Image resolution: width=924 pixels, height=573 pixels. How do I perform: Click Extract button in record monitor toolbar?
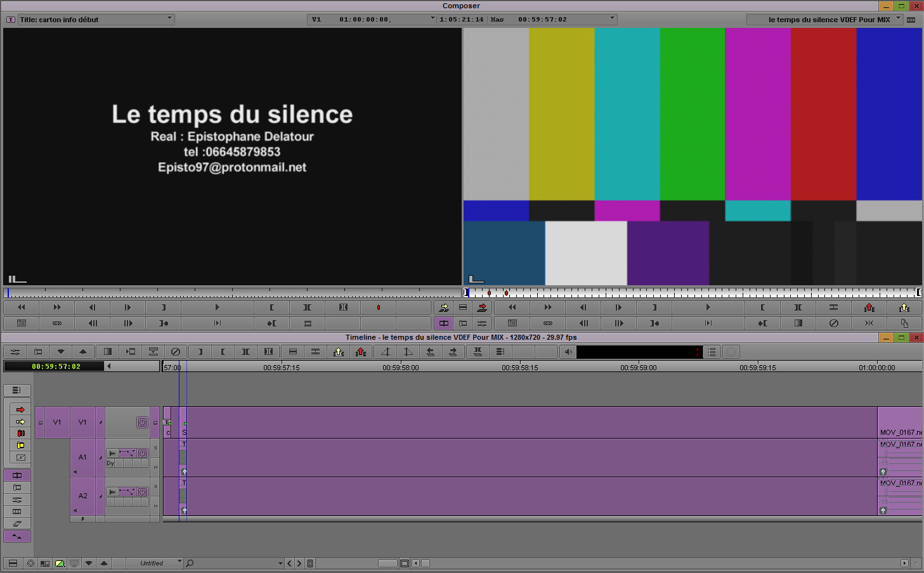coord(904,307)
